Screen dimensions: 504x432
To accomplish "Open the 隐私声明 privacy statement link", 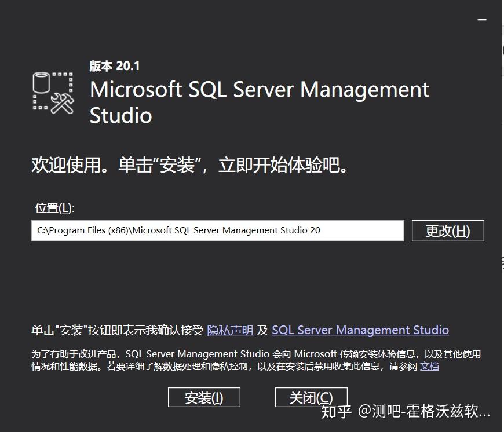I will tap(231, 330).
